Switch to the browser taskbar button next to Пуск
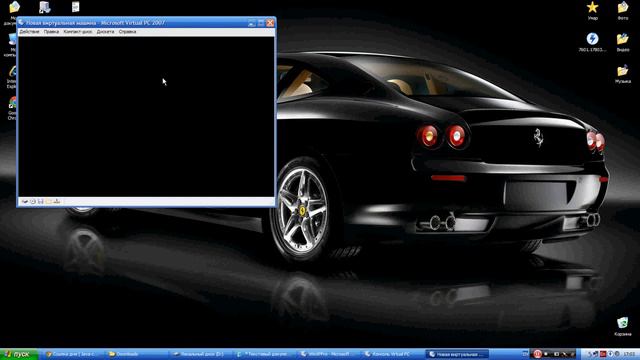Screen dimensions: 640x360 (x=73, y=354)
